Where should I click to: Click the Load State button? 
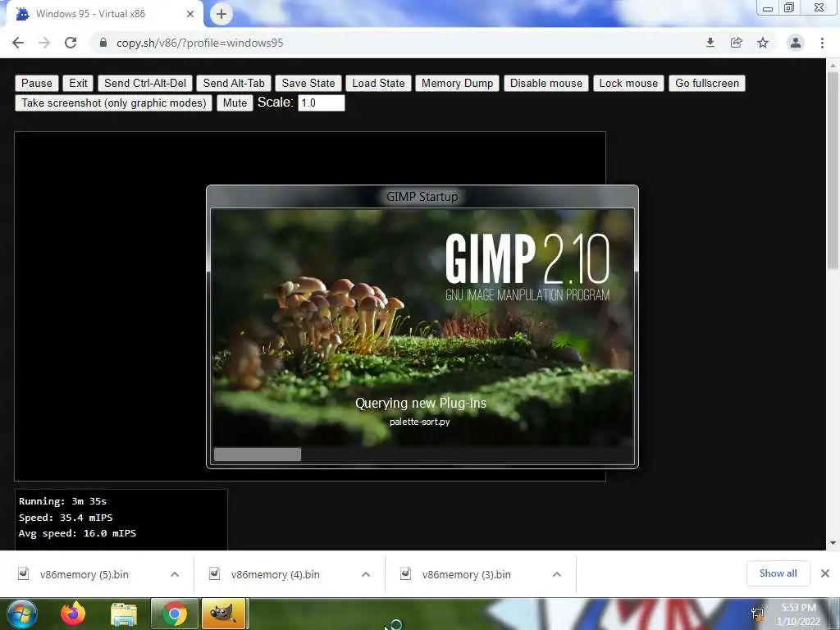click(378, 83)
